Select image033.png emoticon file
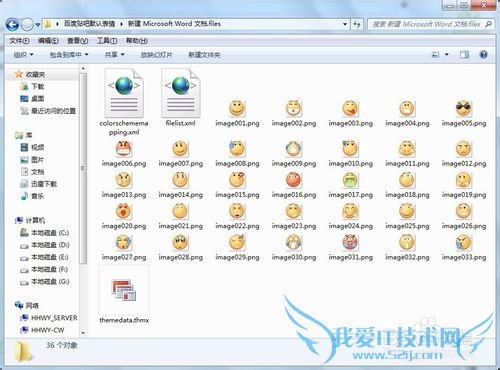Viewport: 500px width, 370px height. (x=464, y=242)
